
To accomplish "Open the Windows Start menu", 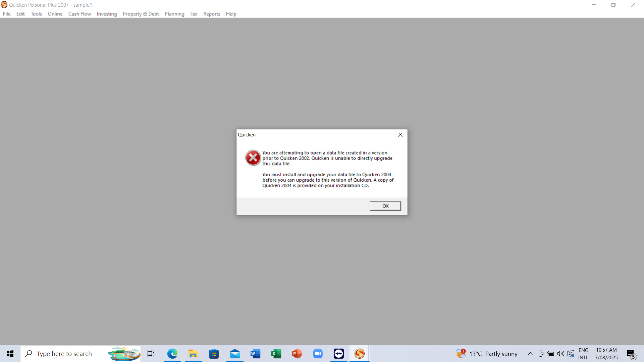I will pos(10,354).
